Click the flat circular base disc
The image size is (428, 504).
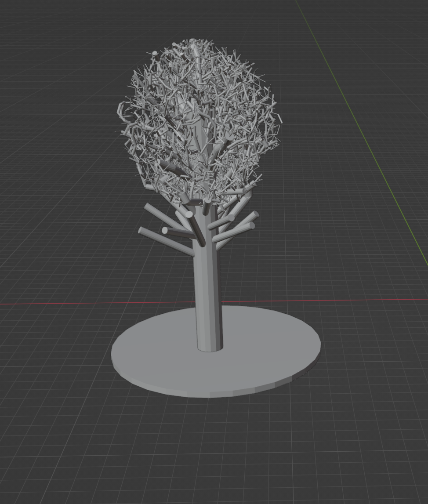pos(264,352)
